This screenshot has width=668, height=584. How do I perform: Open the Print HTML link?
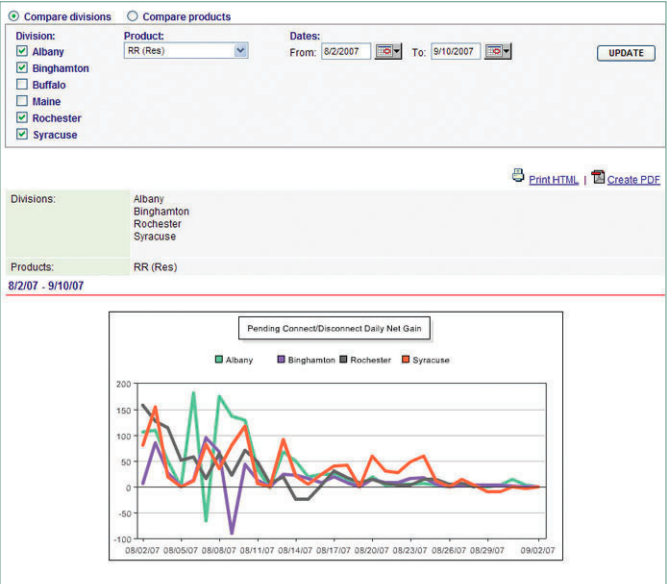tap(553, 180)
